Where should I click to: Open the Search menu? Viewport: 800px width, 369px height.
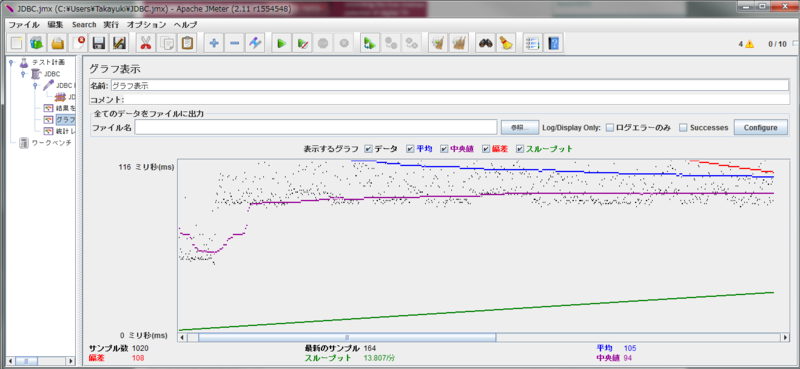coord(84,24)
